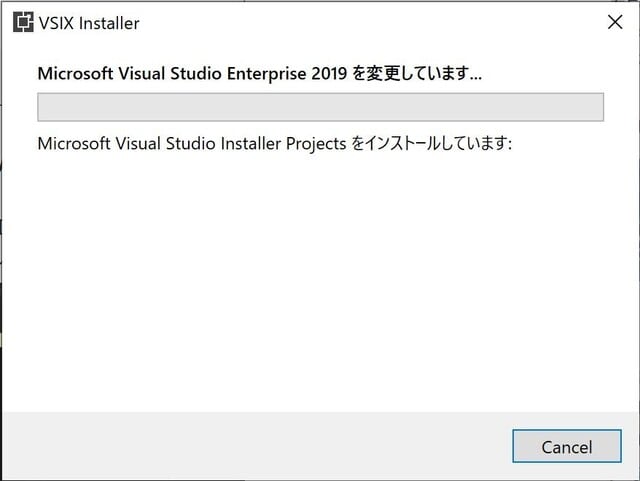
Task: Click the gray footer strip beside Cancel
Action: pos(250,446)
